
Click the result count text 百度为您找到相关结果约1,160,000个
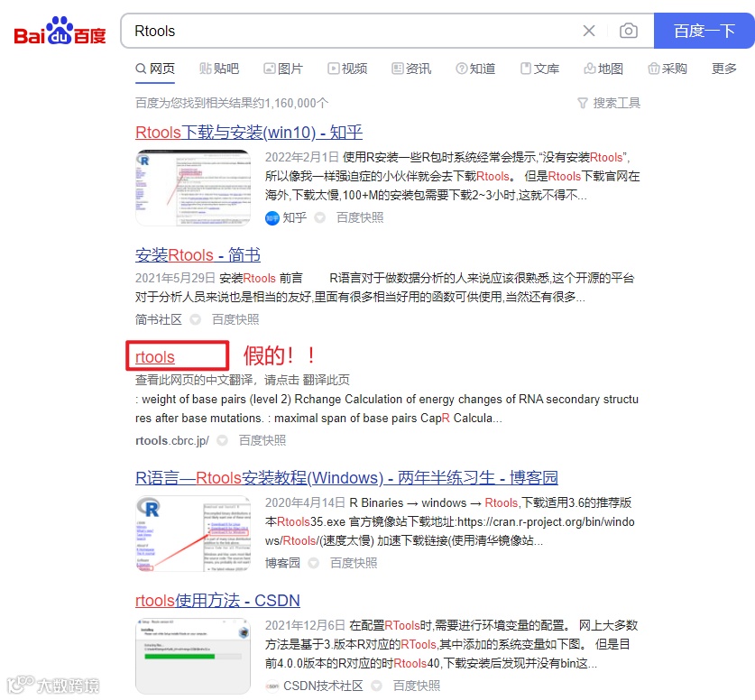click(232, 103)
